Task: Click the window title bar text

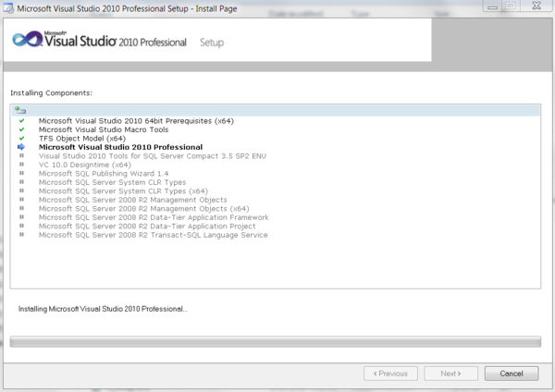Action: (127, 8)
